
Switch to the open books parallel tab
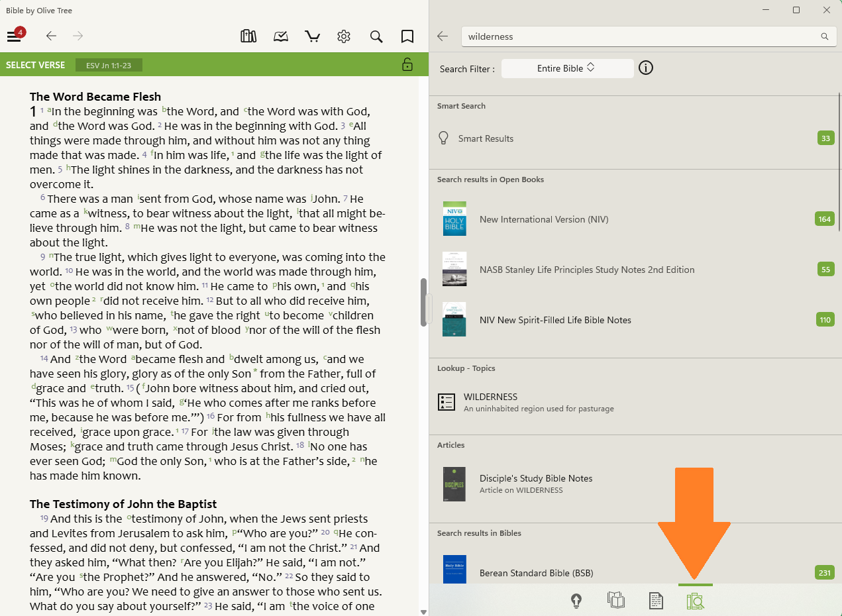coord(616,601)
